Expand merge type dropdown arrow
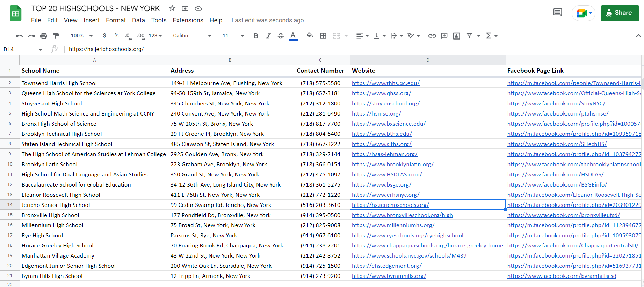The image size is (644, 287). [x=346, y=36]
